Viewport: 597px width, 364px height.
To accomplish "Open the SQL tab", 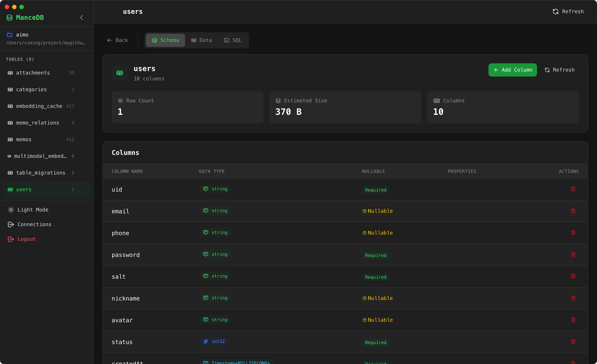I will click(233, 40).
